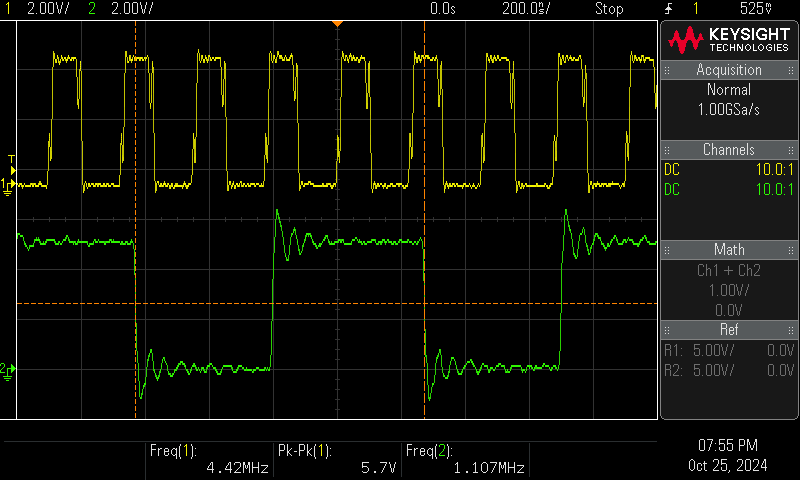
Task: Click the horizontal orange cursor line
Action: click(x=337, y=304)
